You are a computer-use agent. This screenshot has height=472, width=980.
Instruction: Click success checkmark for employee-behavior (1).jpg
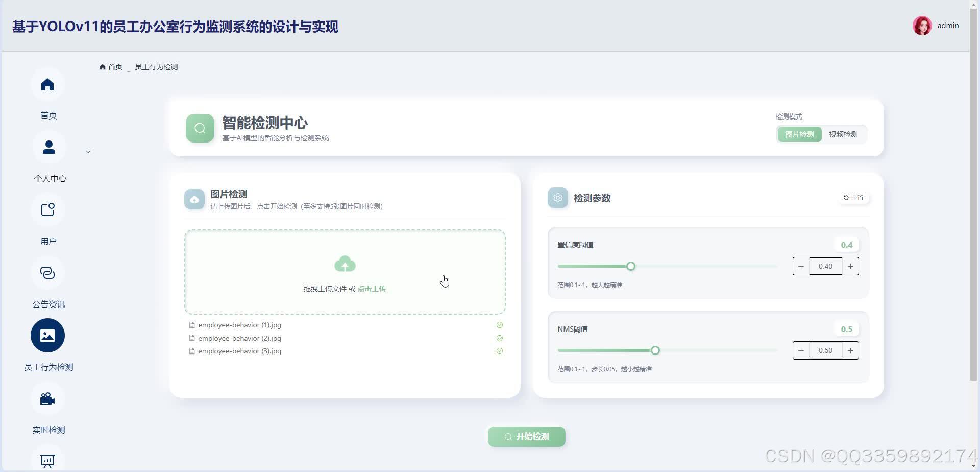[500, 325]
